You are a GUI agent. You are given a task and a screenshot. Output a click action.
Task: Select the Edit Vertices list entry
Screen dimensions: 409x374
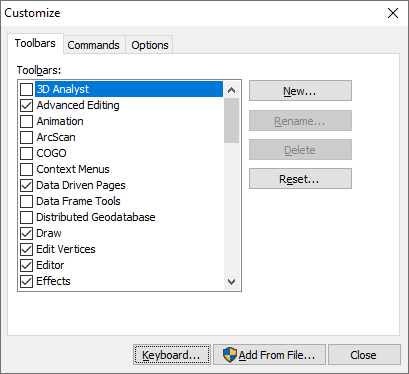pos(66,249)
